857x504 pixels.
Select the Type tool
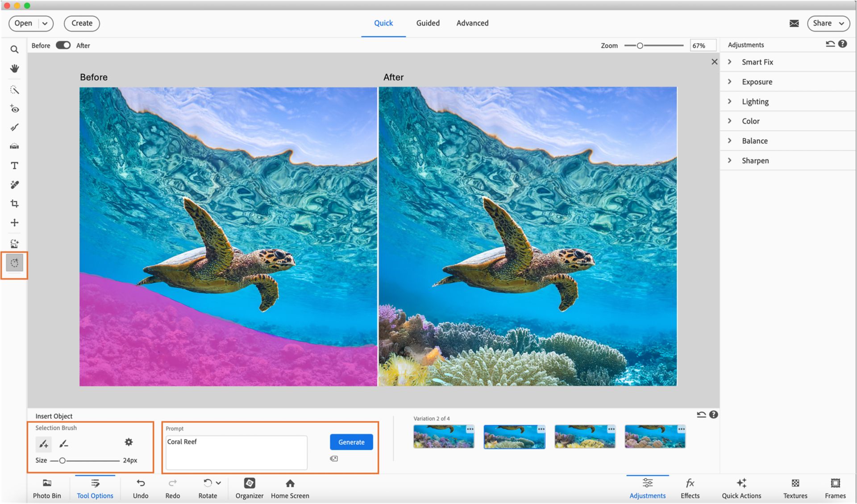[x=14, y=165]
